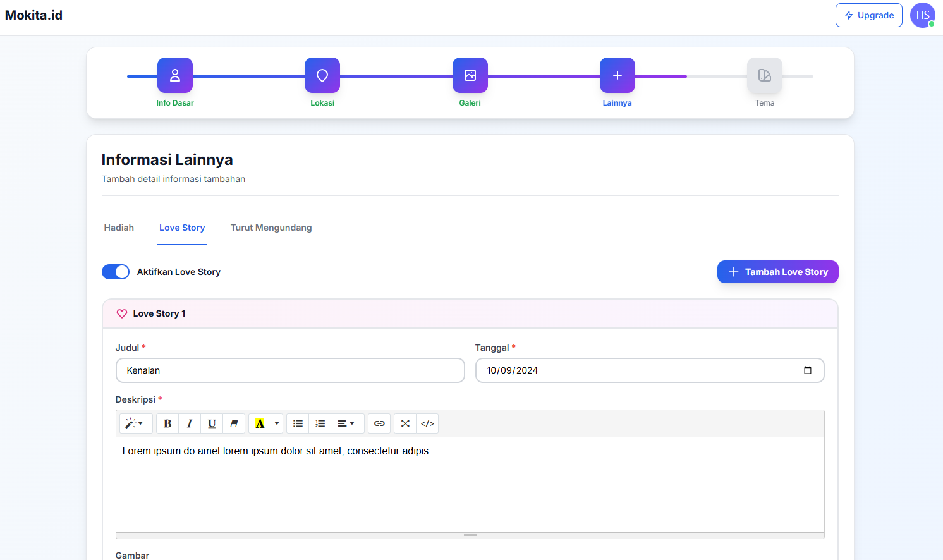Viewport: 943px width, 560px height.
Task: Click the Tanggal date field
Action: point(650,370)
